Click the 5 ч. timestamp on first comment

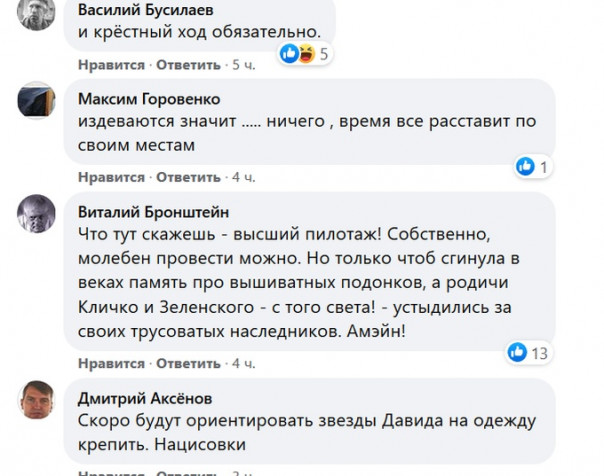pyautogui.click(x=243, y=65)
